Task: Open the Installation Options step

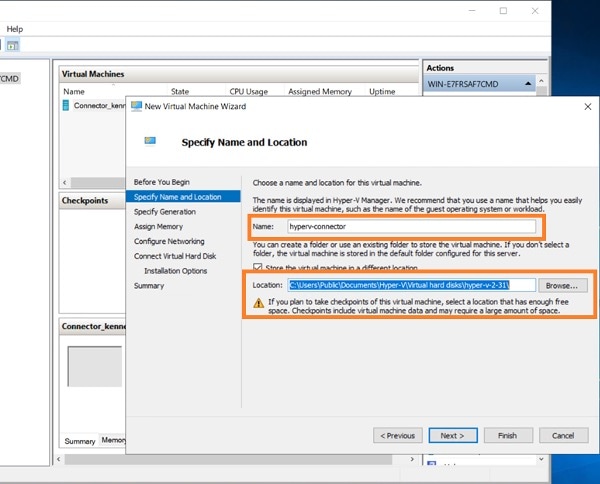Action: click(175, 271)
